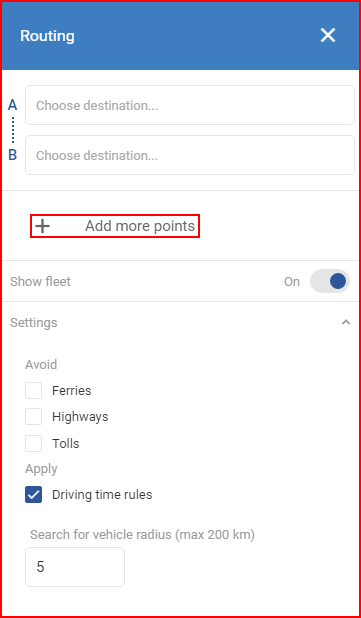
Task: Click the Ferries label text
Action: tap(72, 391)
